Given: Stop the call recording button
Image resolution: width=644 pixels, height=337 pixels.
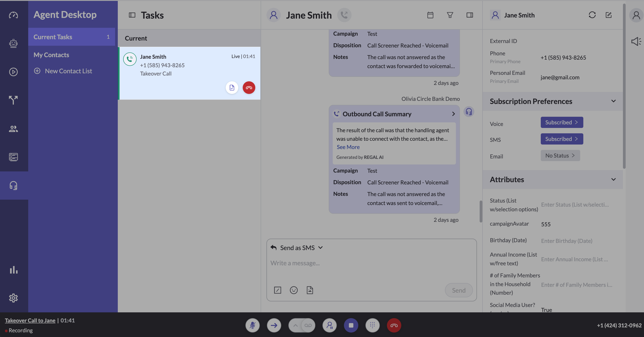Looking at the screenshot, I should click(351, 325).
